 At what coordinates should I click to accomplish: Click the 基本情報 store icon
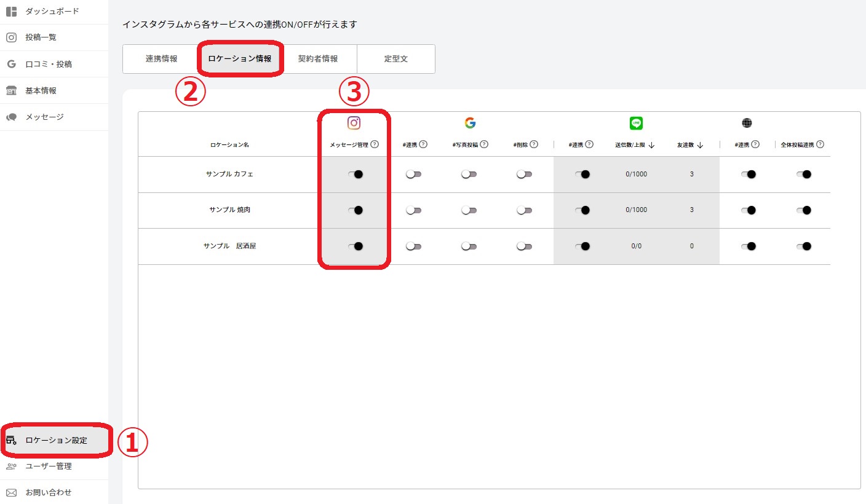tap(11, 91)
